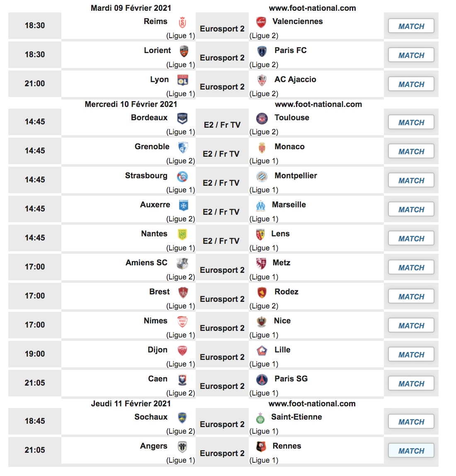Click the Monaco club crest
The image size is (456, 476).
[262, 148]
